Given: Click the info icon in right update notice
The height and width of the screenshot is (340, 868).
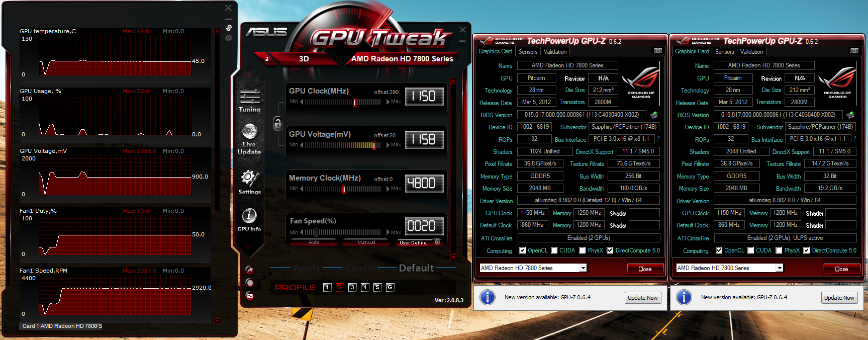Looking at the screenshot, I should (x=684, y=297).
